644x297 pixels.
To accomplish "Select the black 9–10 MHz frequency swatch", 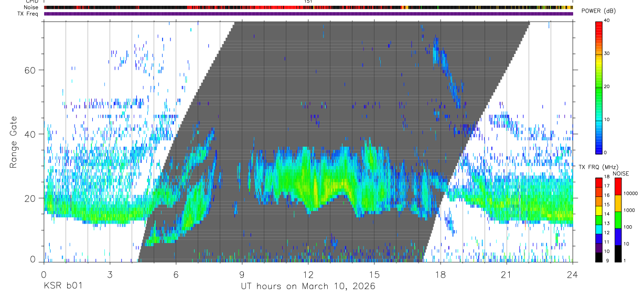I will click(599, 257).
